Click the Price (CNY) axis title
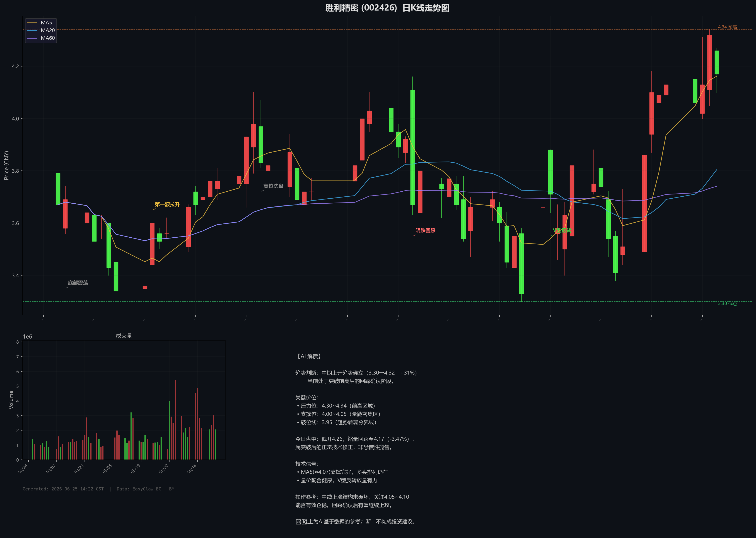Viewport: 756px width, 538px height. pyautogui.click(x=6, y=165)
